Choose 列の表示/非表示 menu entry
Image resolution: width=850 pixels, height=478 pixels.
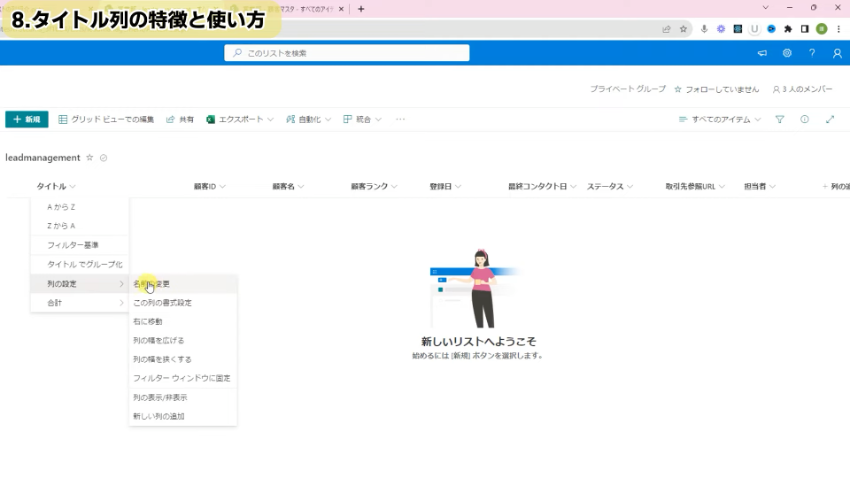160,397
